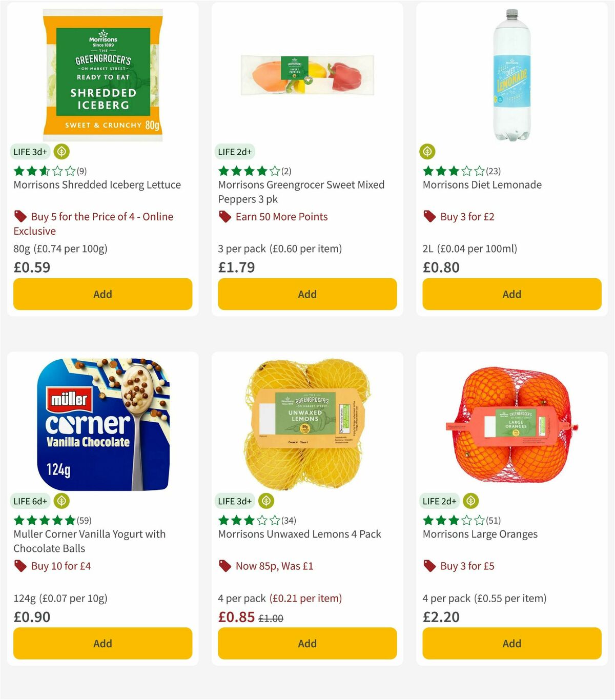The height and width of the screenshot is (700, 615).
Task: Click the leaf icon beside the LIFE 6d+ badge
Action: 60,501
